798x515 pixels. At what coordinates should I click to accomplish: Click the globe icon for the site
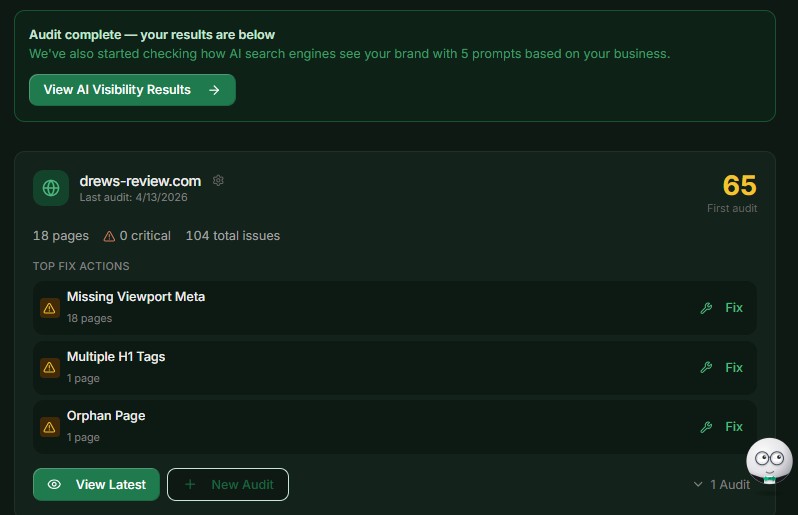51,188
